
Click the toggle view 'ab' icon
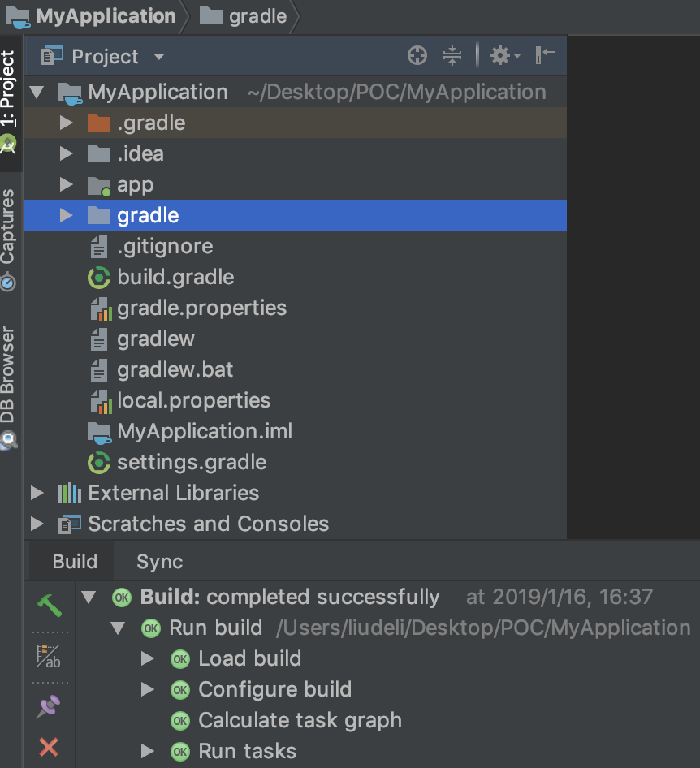click(x=49, y=656)
